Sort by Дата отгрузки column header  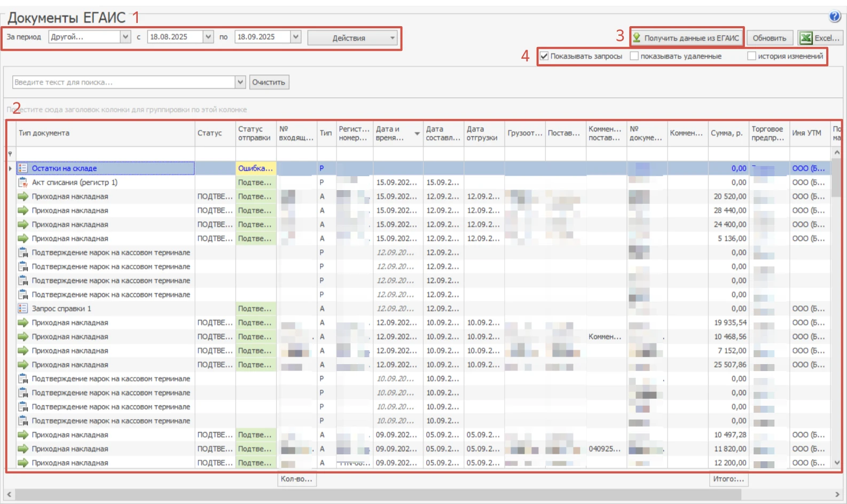tap(484, 133)
